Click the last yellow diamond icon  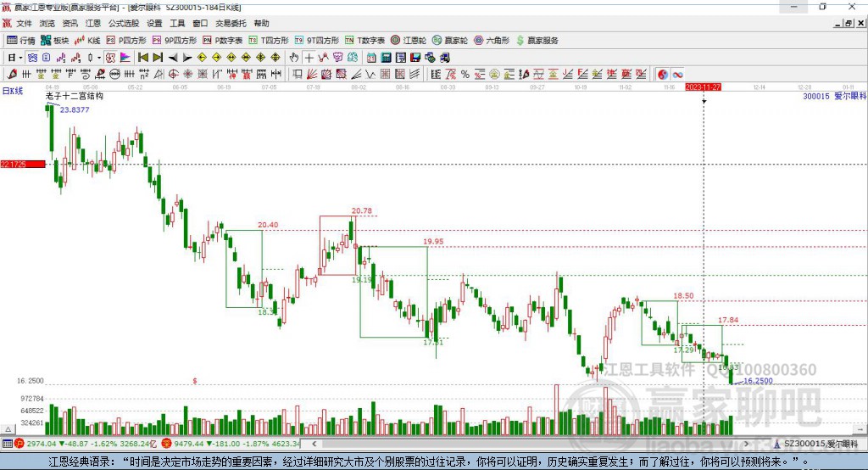(x=275, y=58)
